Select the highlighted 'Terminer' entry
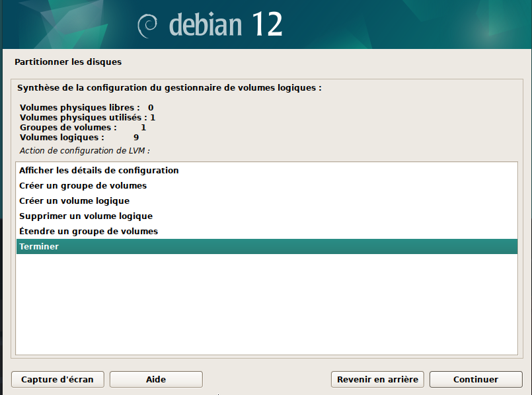The width and height of the screenshot is (532, 395). point(267,247)
